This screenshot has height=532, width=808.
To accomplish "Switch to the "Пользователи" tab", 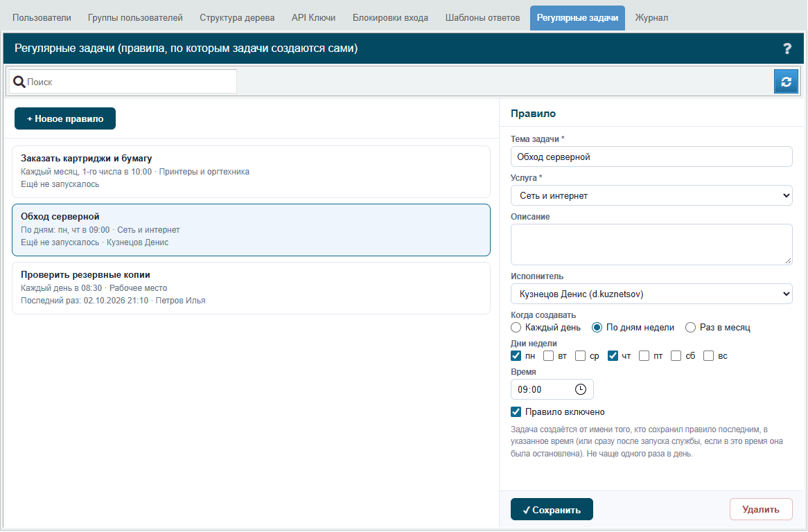I will (x=42, y=18).
